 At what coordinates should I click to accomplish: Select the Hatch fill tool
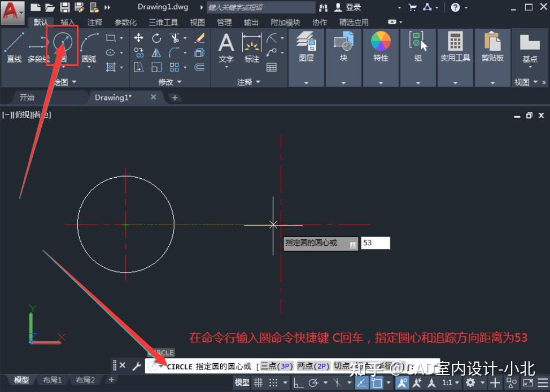click(111, 67)
